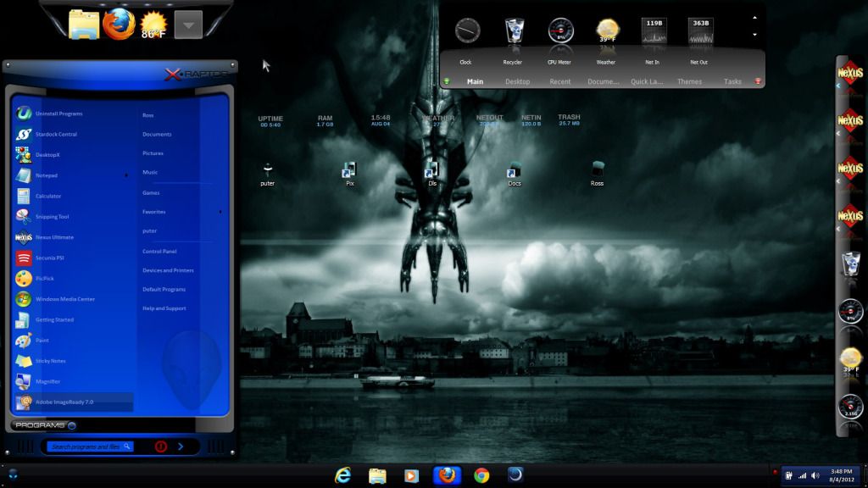Click the red button right of Tasks tab
Screen dimensions: 868x488
coord(758,81)
